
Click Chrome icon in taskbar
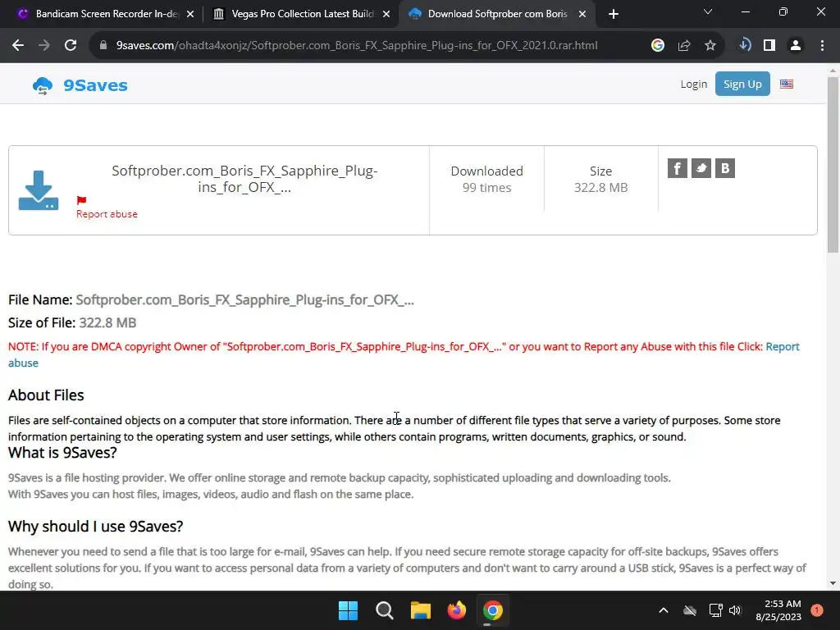(492, 610)
